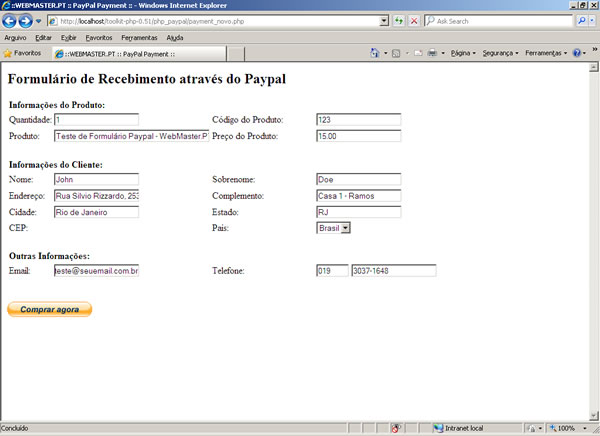Click the red Stop loading icon

point(414,21)
